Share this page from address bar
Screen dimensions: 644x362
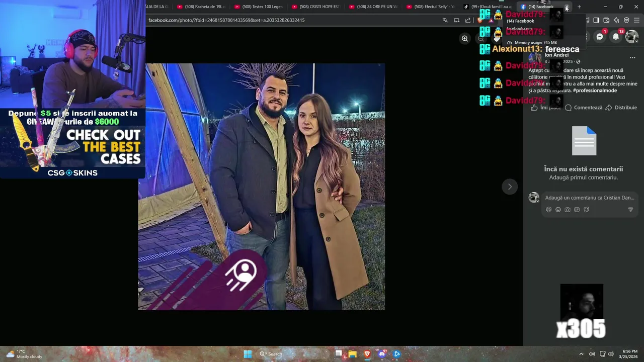click(468, 20)
